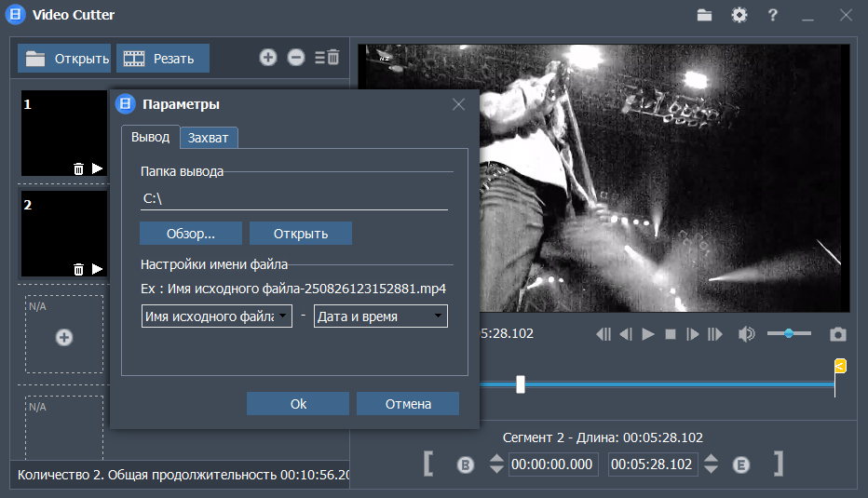868x498 pixels.
Task: Select segment 2 thumbnail
Action: [64, 234]
